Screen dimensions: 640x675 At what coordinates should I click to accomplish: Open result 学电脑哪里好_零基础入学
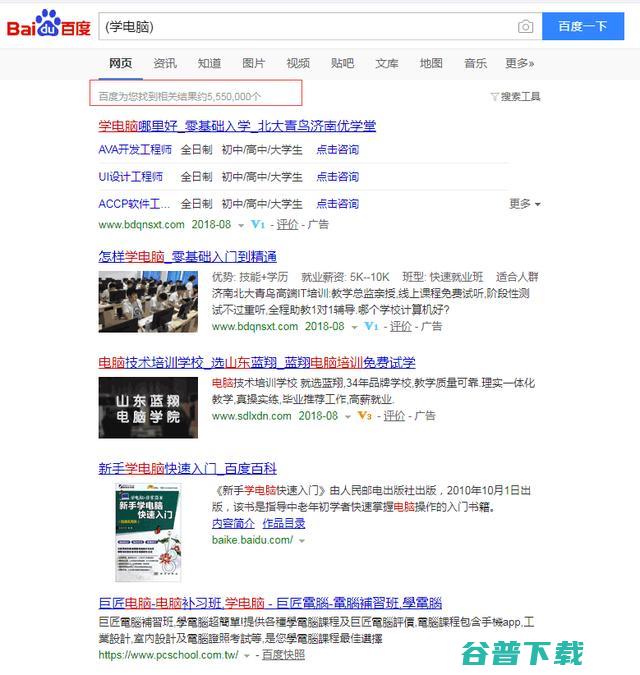(x=237, y=126)
